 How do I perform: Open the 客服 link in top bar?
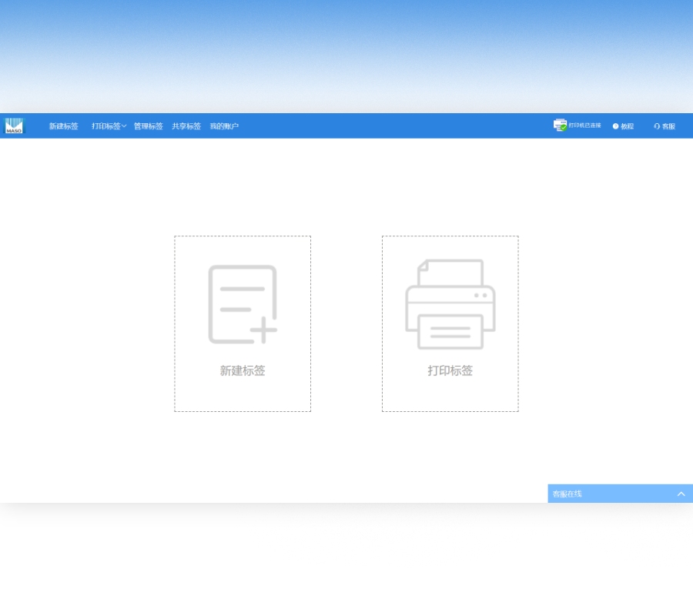[668, 126]
